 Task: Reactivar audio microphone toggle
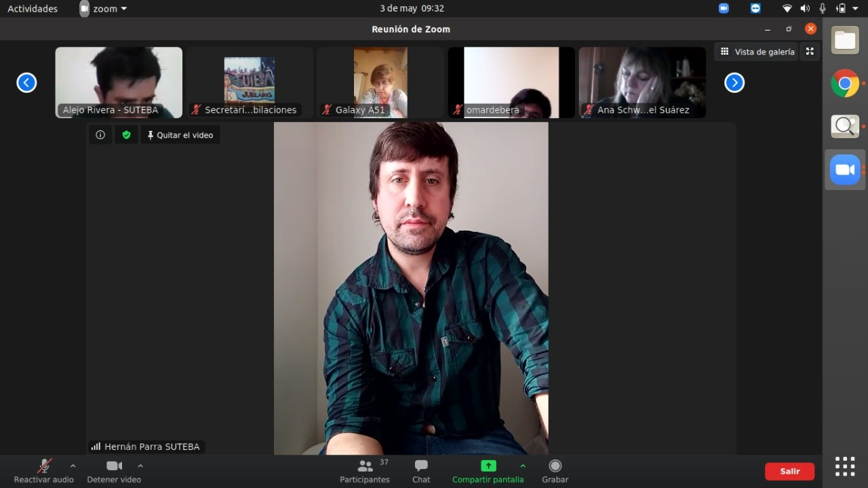44,471
